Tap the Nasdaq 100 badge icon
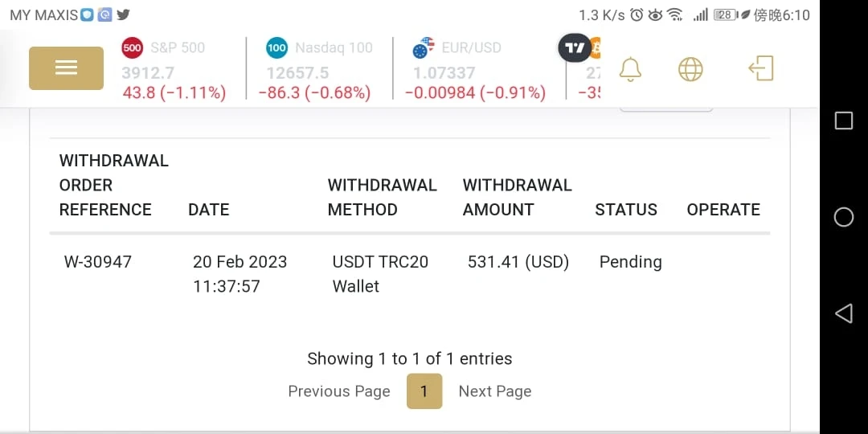This screenshot has height=434, width=868. (276, 47)
